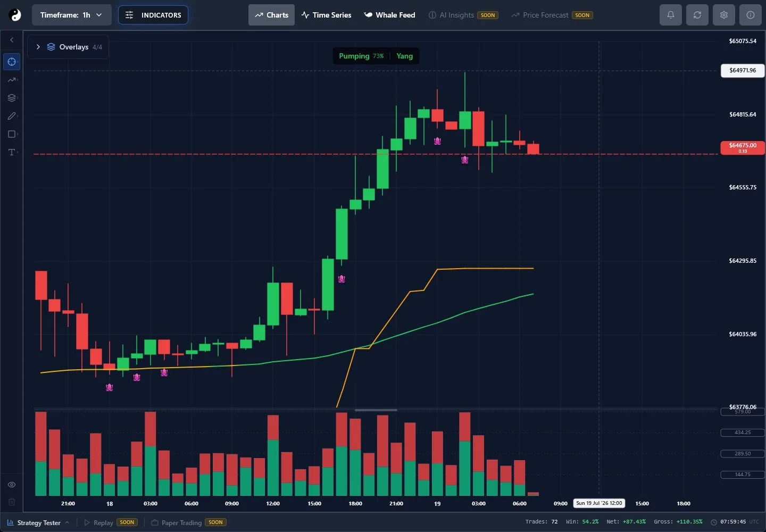The width and height of the screenshot is (766, 532).
Task: Click the Strategy Tester bar chart icon
Action: pos(10,522)
